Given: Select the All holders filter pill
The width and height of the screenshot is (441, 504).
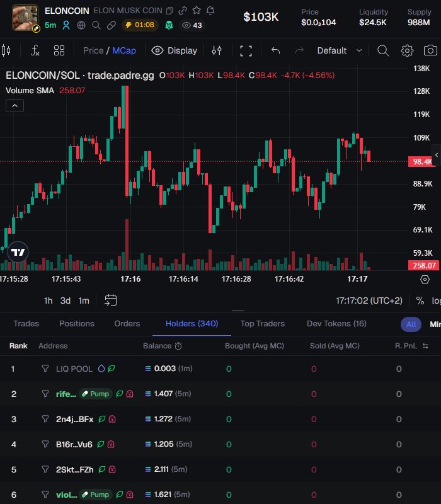Looking at the screenshot, I should pos(411,324).
